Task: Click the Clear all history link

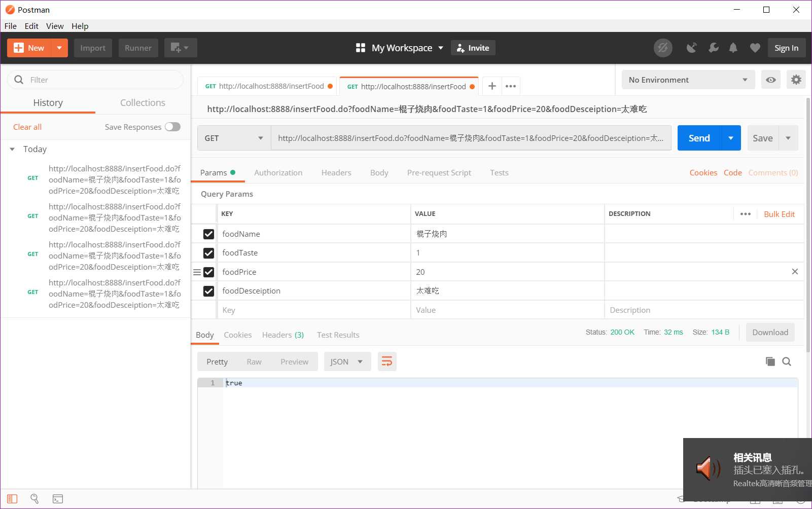Action: [x=27, y=127]
